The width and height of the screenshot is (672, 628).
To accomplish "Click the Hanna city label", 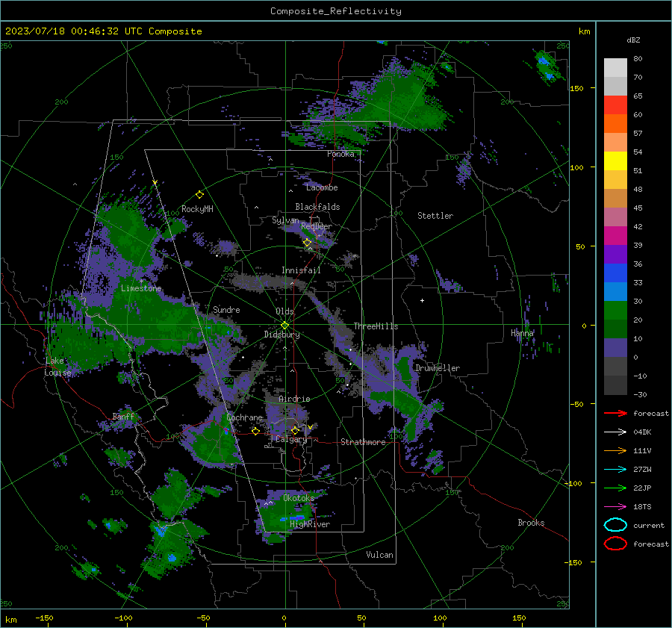I will coord(522,333).
